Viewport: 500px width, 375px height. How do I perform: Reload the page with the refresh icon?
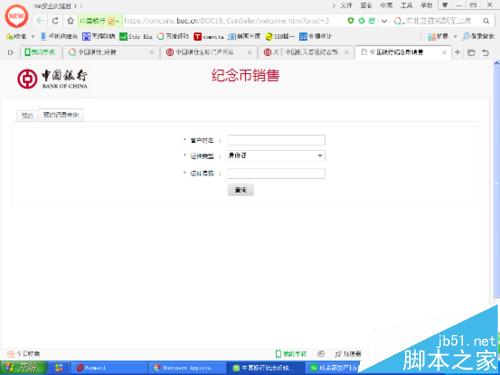[55, 21]
